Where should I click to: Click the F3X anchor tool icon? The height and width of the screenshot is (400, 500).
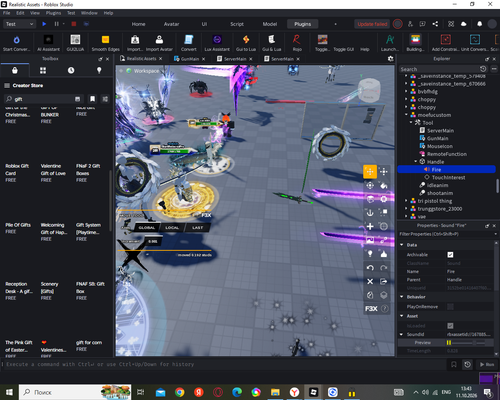[x=370, y=213]
